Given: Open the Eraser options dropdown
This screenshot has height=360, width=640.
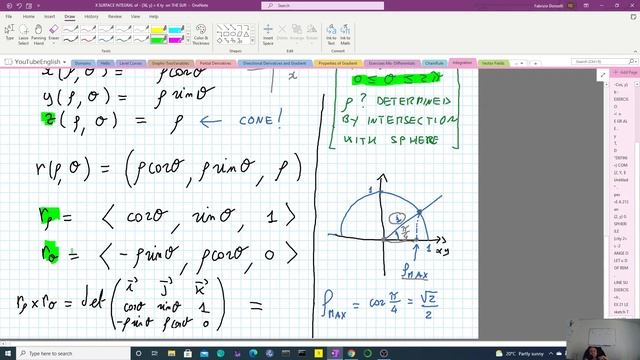Looking at the screenshot, I should pyautogui.click(x=53, y=43).
